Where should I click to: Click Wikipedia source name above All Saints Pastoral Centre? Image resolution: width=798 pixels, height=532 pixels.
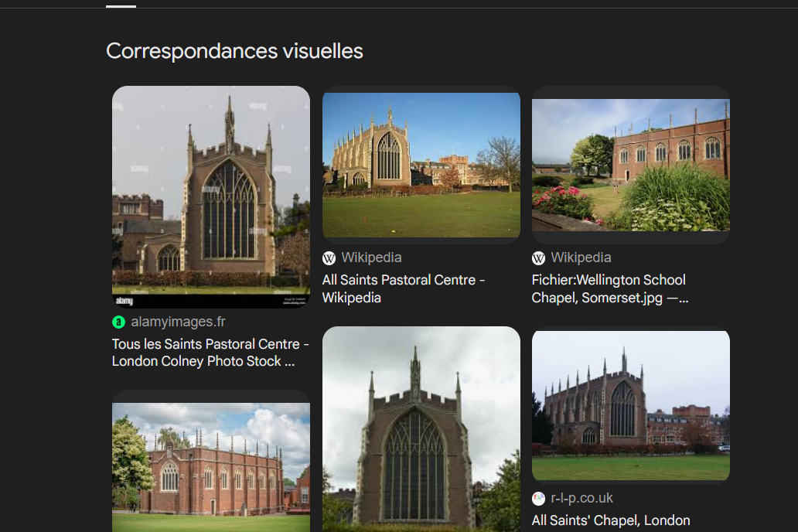(372, 257)
